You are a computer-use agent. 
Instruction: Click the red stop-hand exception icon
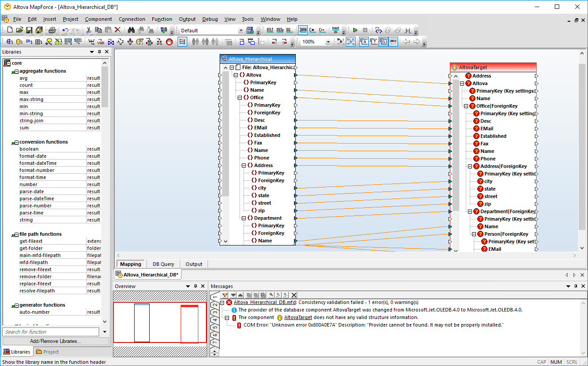169,42
